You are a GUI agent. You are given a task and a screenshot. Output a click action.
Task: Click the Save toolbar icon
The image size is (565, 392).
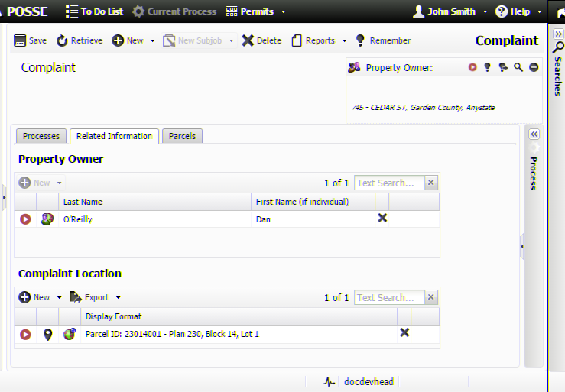(x=21, y=40)
